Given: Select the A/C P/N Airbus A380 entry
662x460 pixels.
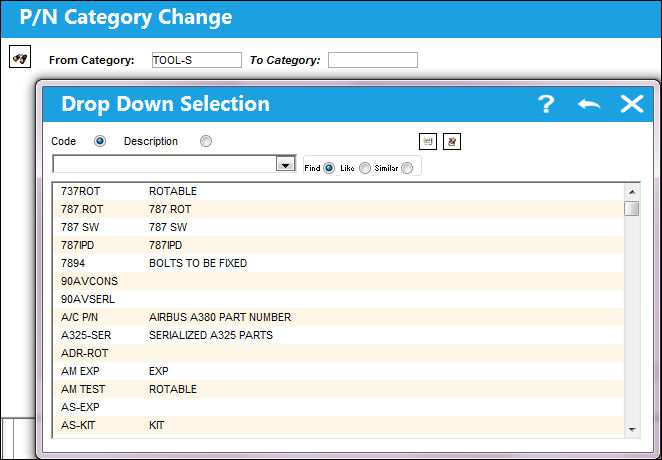Looking at the screenshot, I should (x=339, y=317).
